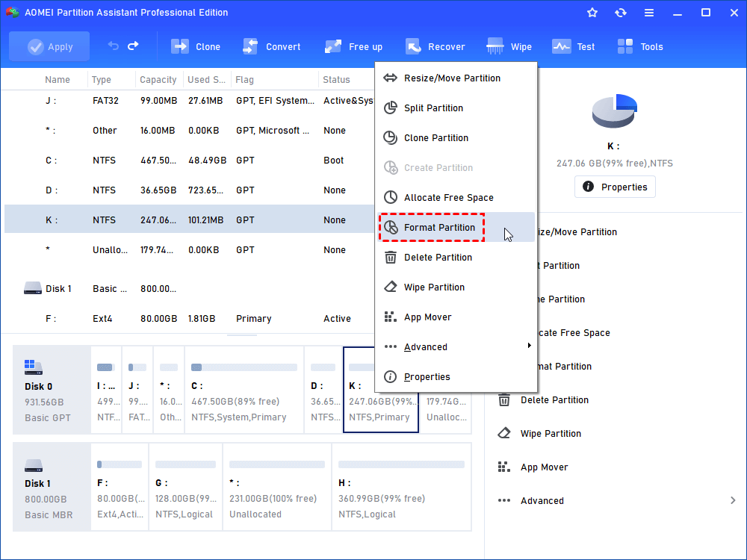Choose Delete Partition from context menu
This screenshot has height=560, width=747.
point(456,258)
